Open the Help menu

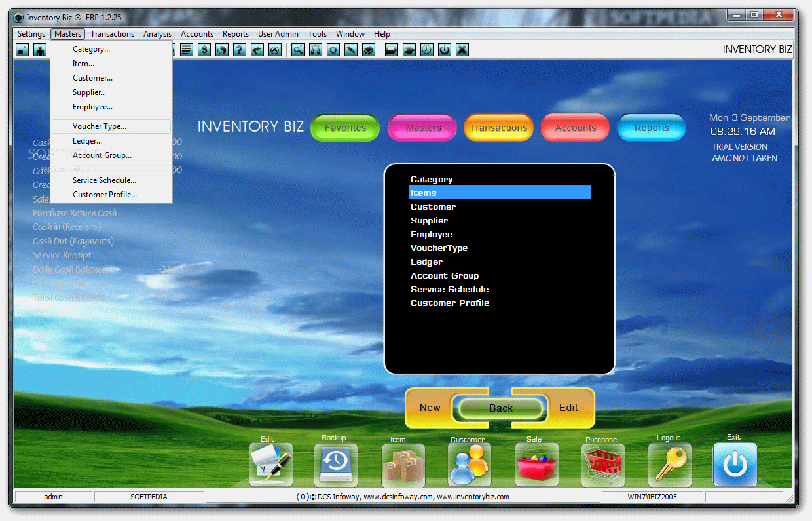pos(382,34)
